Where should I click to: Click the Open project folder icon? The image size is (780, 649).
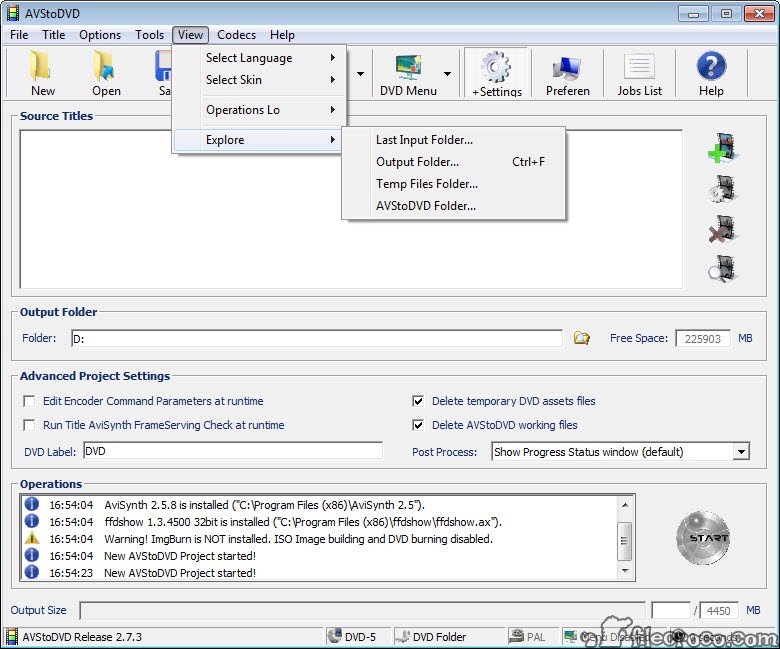tap(104, 66)
